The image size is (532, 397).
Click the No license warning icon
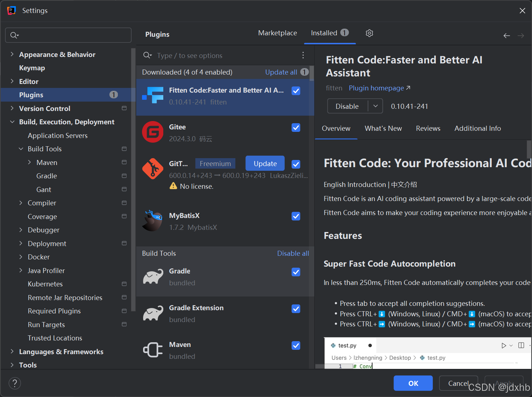coord(173,186)
